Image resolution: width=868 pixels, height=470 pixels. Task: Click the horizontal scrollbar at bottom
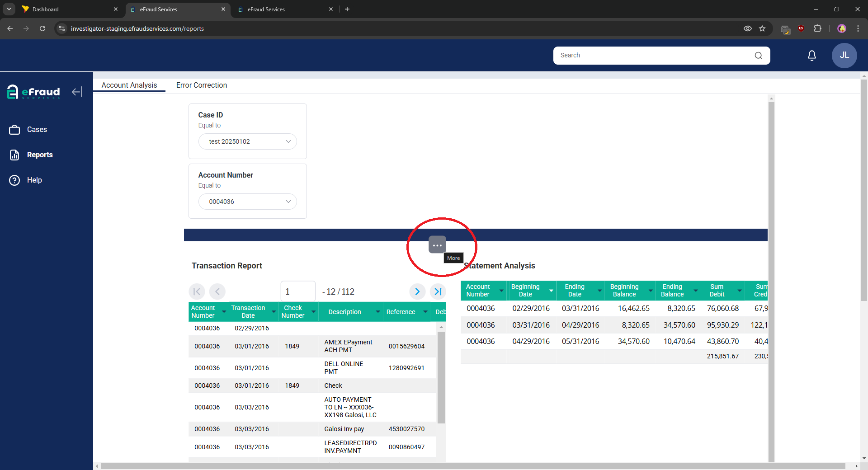(x=473, y=466)
